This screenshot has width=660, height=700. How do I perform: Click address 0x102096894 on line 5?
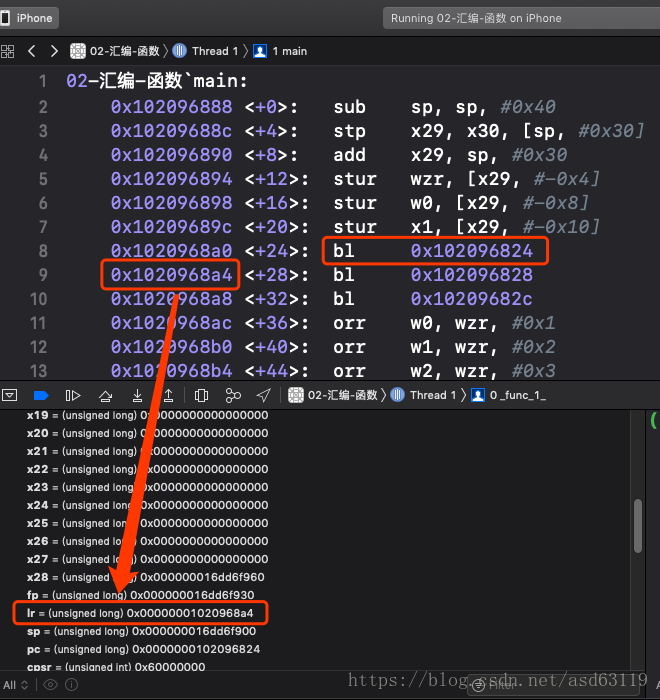(x=171, y=179)
